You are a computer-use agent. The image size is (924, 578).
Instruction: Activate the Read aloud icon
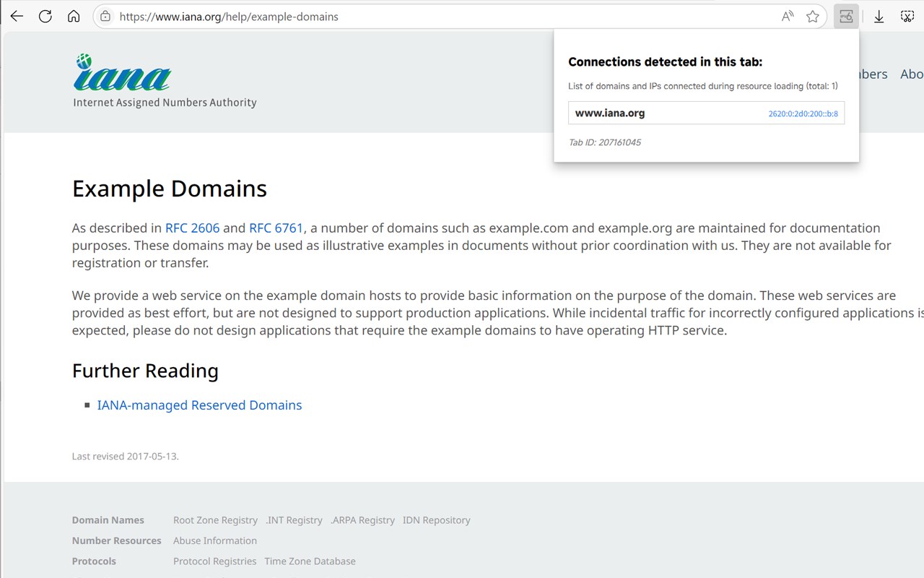788,17
